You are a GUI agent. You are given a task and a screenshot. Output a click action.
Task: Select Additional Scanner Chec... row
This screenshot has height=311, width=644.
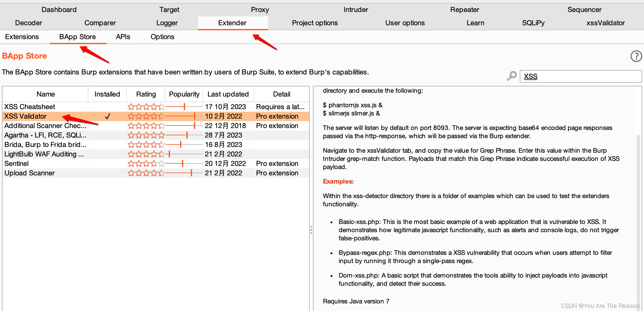156,126
